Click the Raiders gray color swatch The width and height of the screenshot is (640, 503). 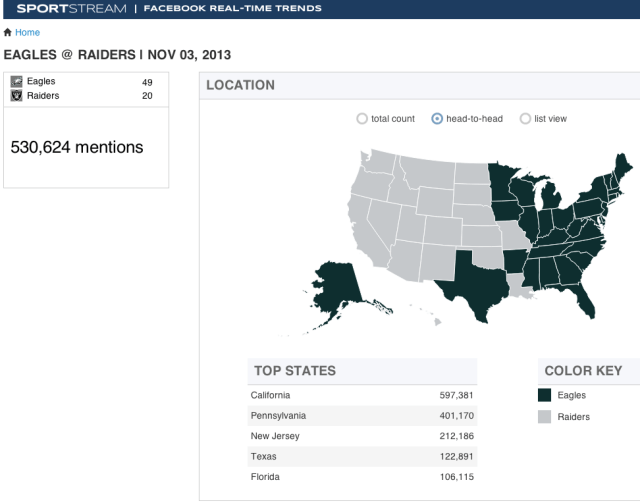pyautogui.click(x=544, y=417)
